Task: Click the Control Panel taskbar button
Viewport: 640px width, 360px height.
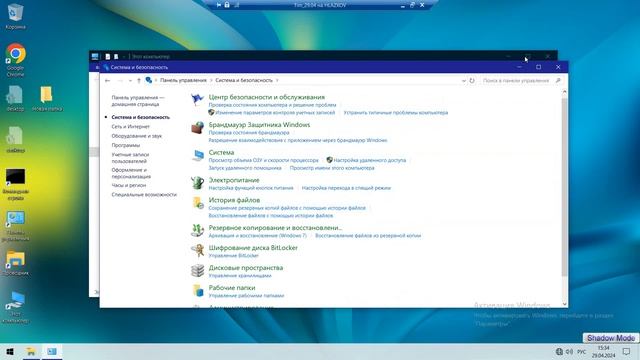Action: click(x=52, y=351)
